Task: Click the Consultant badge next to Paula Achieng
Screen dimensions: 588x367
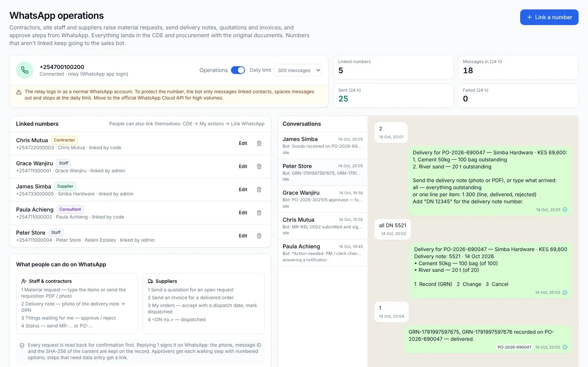Action: coord(70,210)
